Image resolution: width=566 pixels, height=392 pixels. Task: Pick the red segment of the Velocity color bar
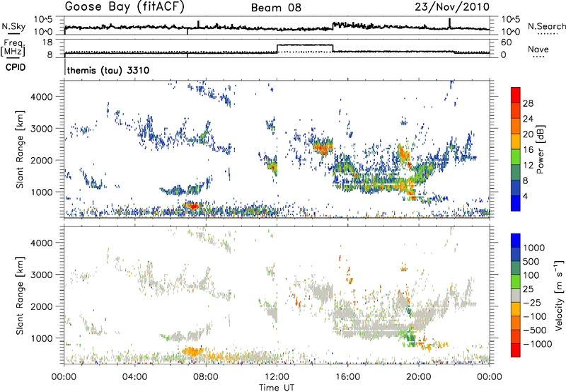tap(516, 350)
